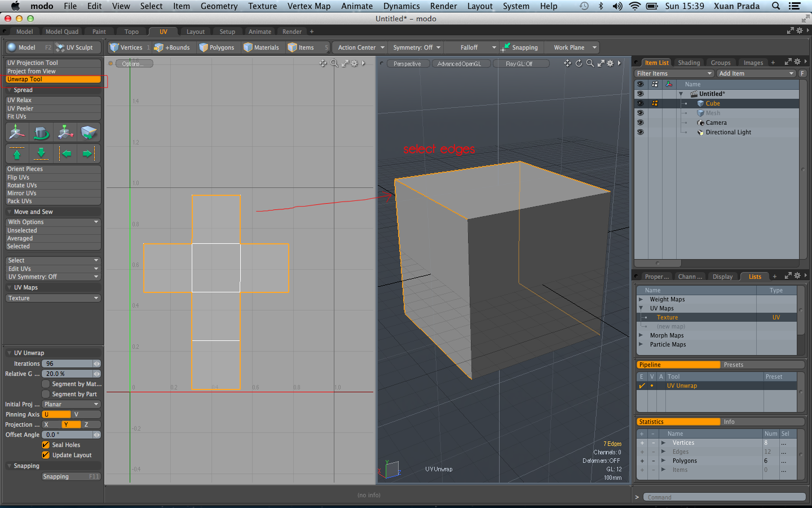
Task: Enable the Segment by Part checkbox
Action: point(46,394)
